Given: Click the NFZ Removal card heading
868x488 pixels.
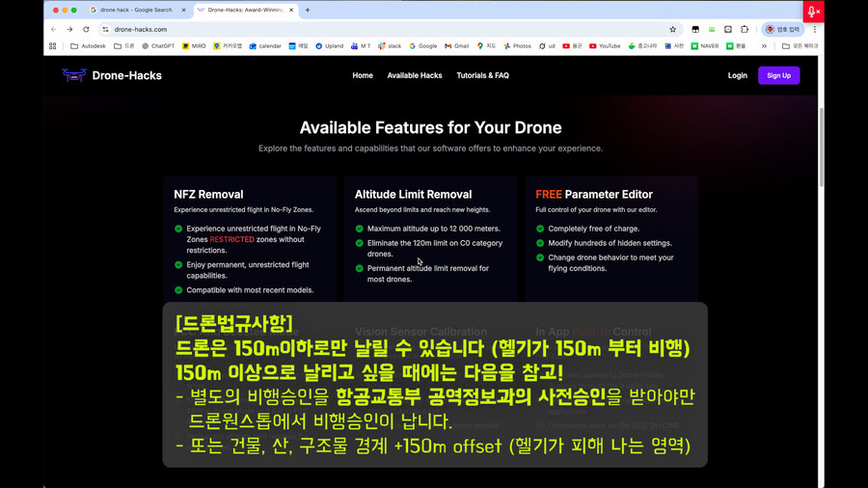Looking at the screenshot, I should (x=208, y=194).
